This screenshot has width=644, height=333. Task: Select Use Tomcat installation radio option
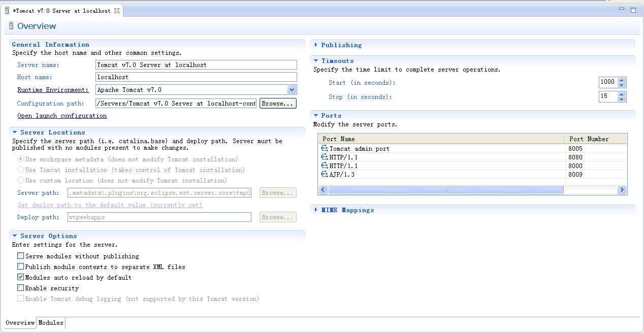20,170
